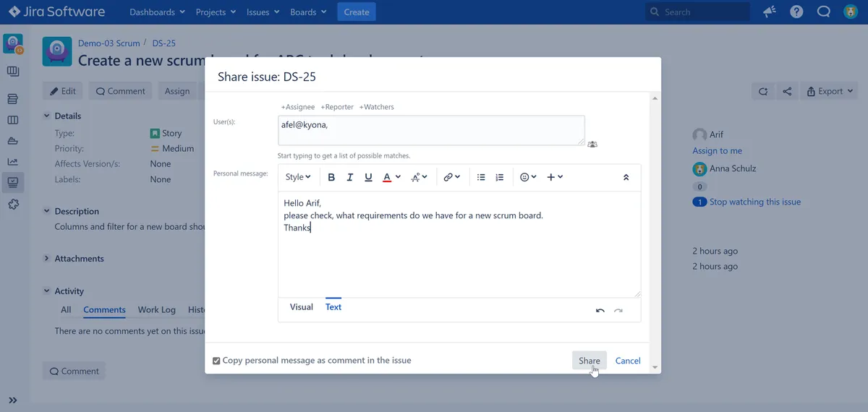Open the Boards menu

pyautogui.click(x=308, y=12)
